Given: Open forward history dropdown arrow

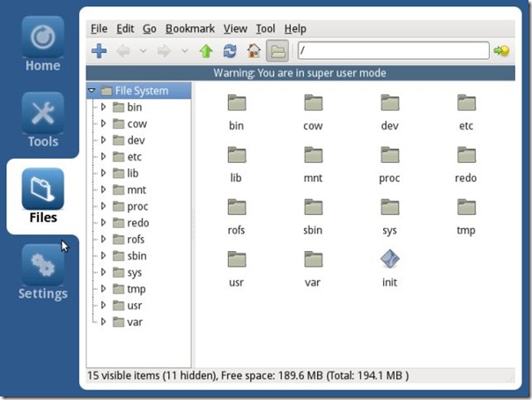Looking at the screenshot, I should 185,51.
